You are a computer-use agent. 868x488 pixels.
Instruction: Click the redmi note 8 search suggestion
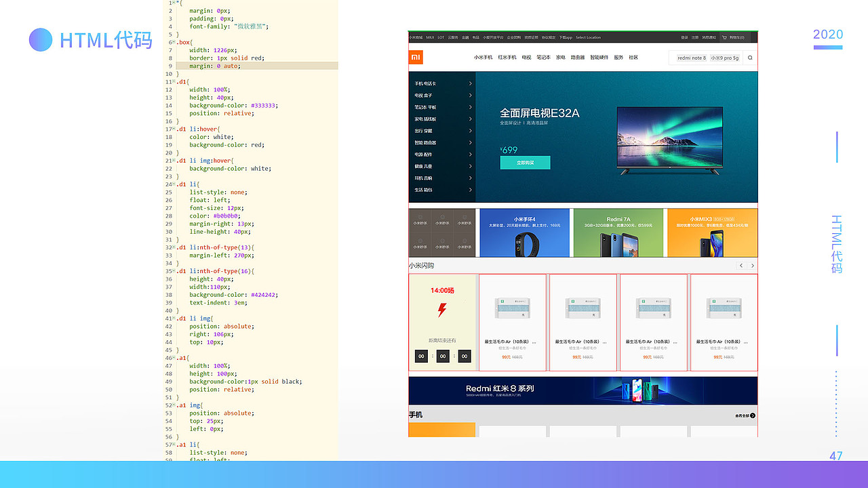click(692, 58)
